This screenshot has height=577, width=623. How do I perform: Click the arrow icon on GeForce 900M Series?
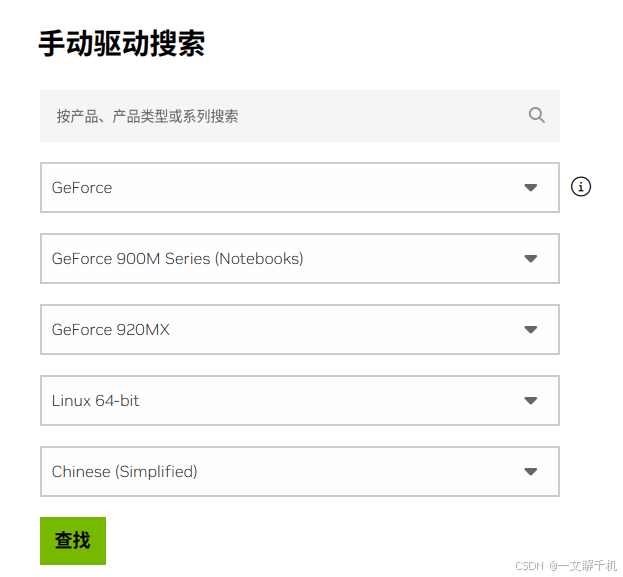[531, 259]
